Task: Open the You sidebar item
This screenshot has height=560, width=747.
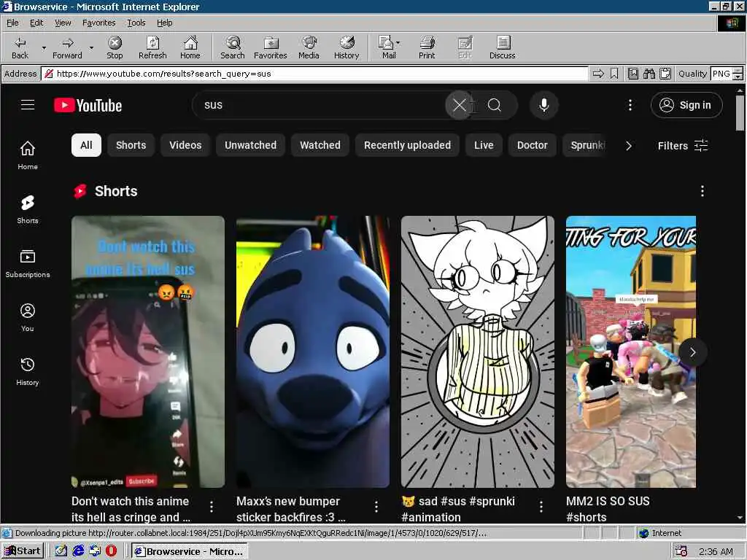Action: pyautogui.click(x=28, y=317)
